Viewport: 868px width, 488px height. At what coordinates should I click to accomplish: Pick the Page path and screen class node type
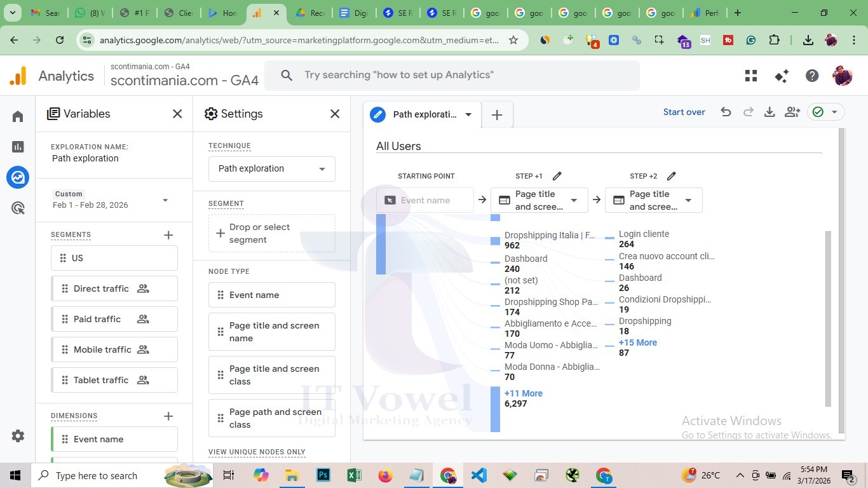click(x=272, y=418)
